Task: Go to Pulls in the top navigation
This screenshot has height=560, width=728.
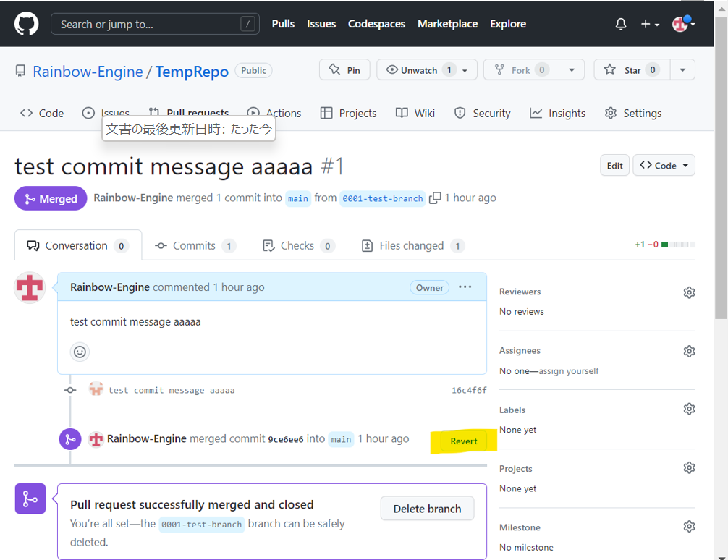Action: [283, 24]
